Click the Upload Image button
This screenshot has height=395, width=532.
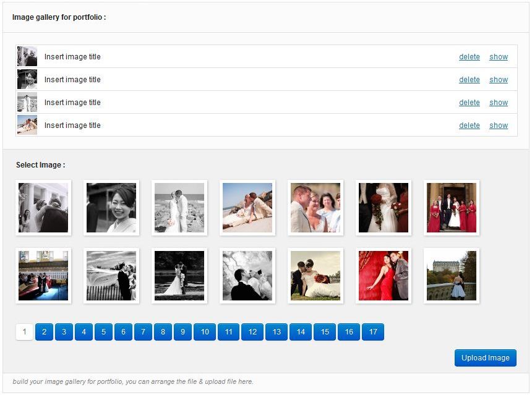[485, 358]
